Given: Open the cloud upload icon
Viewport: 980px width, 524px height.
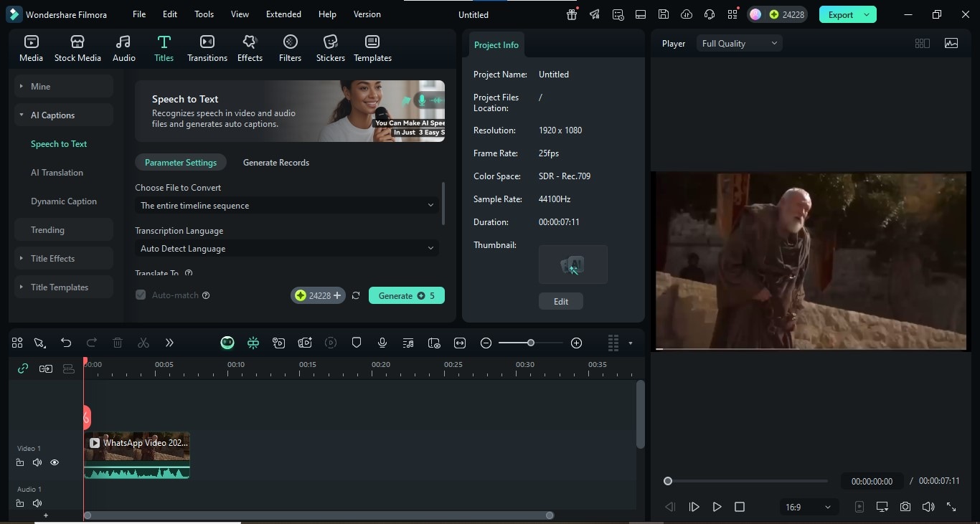Looking at the screenshot, I should [687, 14].
